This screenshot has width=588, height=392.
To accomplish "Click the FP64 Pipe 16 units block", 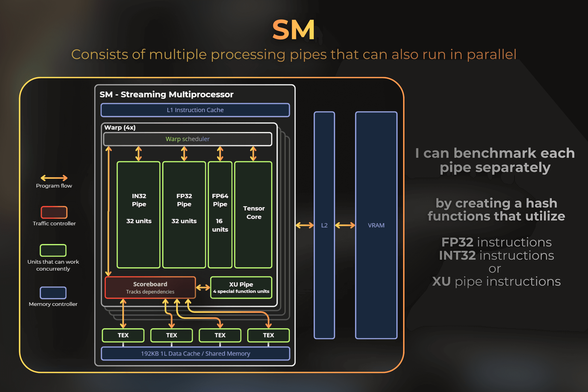I will coord(220,215).
